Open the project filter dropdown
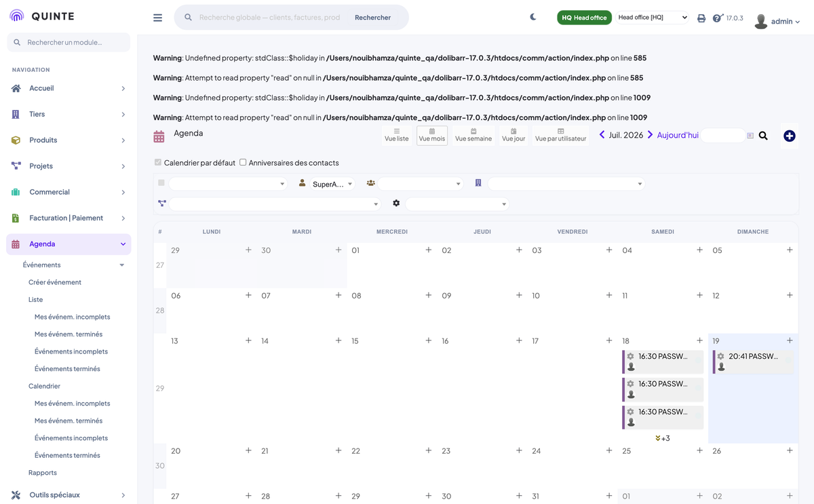The width and height of the screenshot is (814, 504). click(275, 204)
